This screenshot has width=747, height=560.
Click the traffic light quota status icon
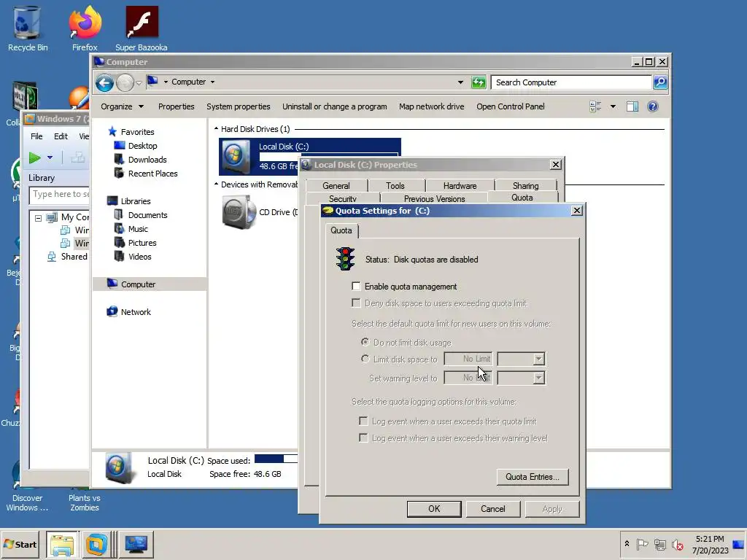[345, 259]
